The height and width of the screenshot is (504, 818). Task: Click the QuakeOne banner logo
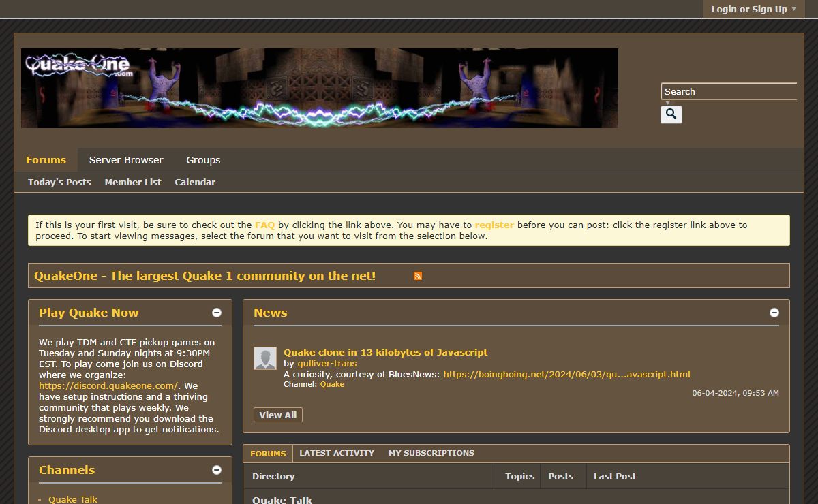pyautogui.click(x=319, y=88)
